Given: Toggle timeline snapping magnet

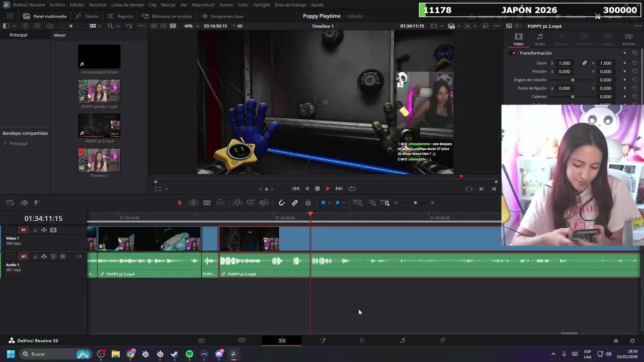Looking at the screenshot, I should 282,203.
